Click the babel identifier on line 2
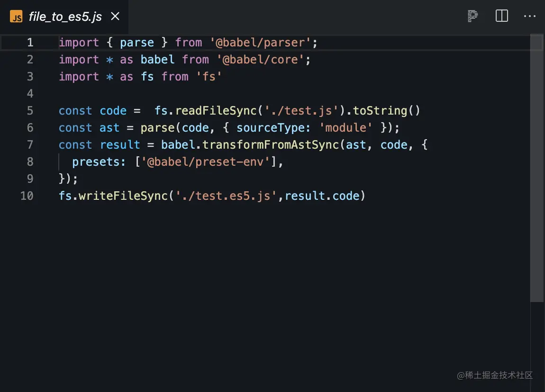The width and height of the screenshot is (545, 392). pos(157,59)
